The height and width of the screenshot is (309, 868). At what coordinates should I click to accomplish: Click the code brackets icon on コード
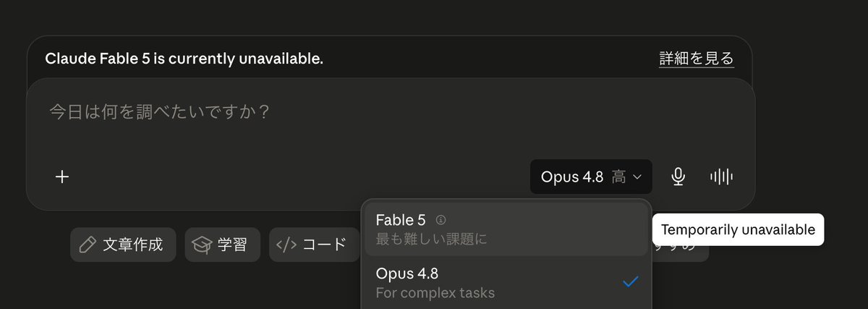[286, 245]
